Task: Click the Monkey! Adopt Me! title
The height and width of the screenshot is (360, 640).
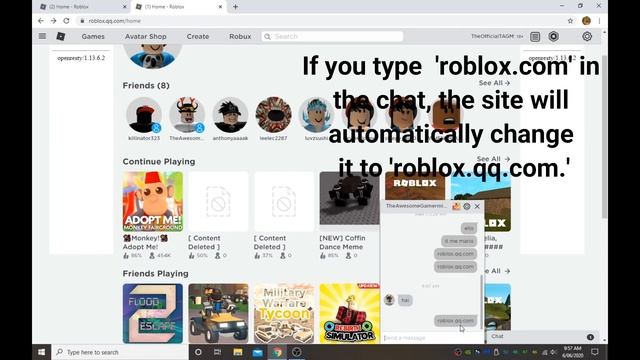Action: coord(145,242)
